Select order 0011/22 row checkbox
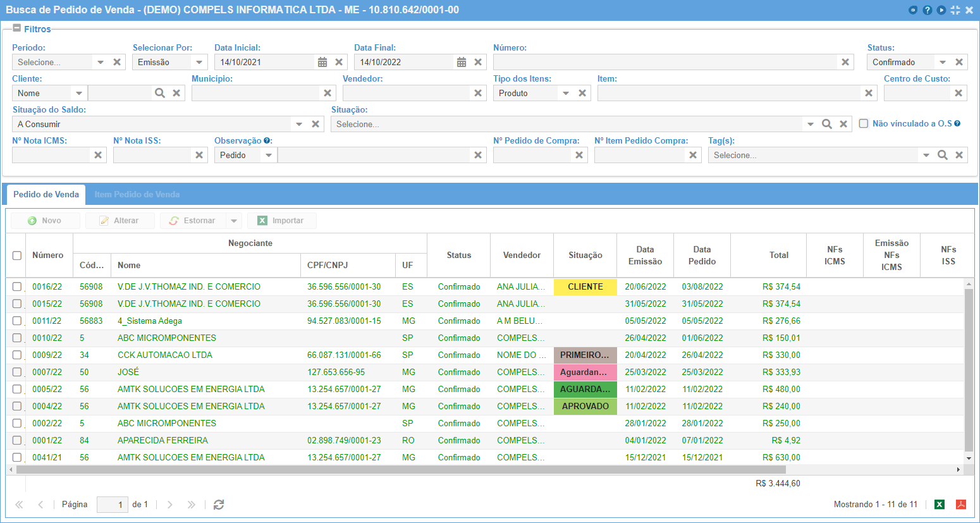The width and height of the screenshot is (980, 523). (17, 321)
